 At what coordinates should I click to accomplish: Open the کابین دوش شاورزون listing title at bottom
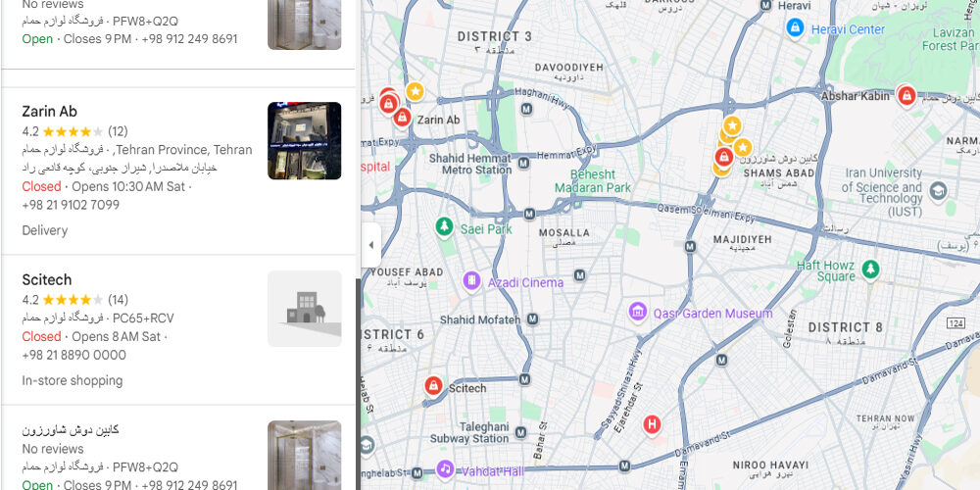click(70, 430)
